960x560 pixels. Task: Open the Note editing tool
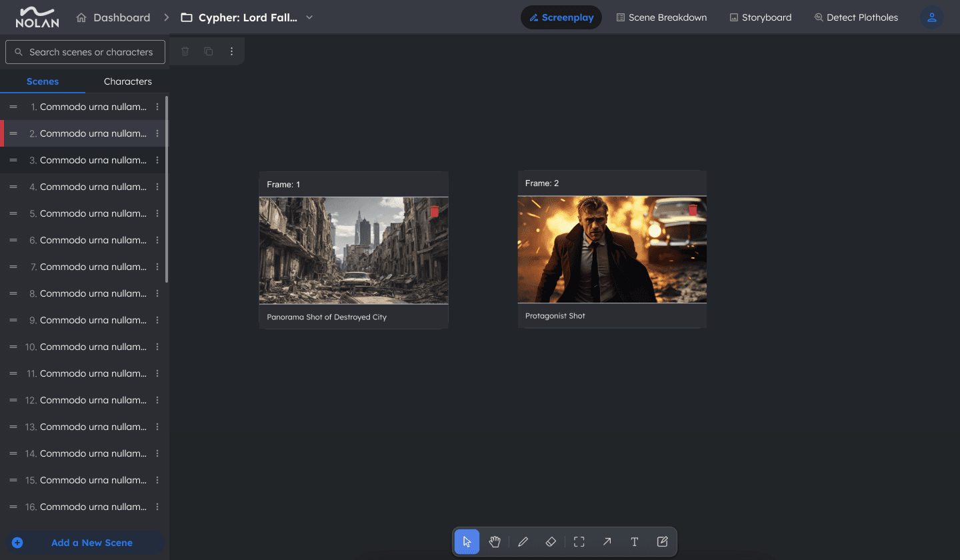(662, 541)
